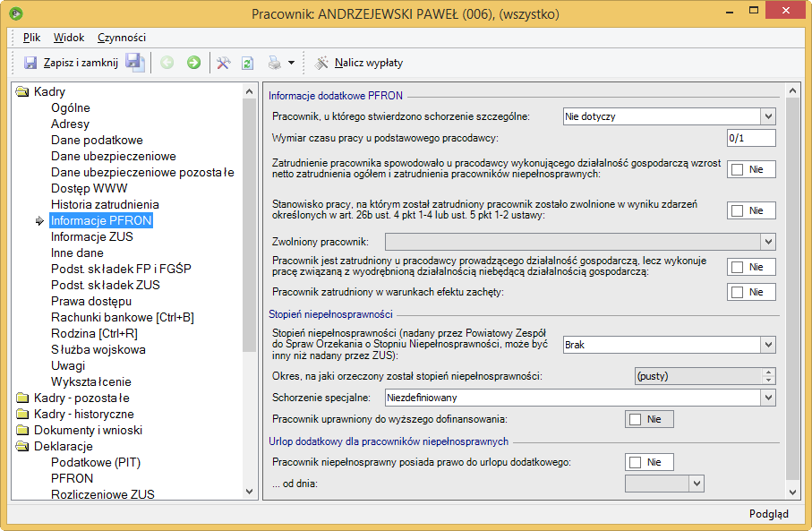Select Historia zatrudnienia tree item
Image resolution: width=812 pixels, height=531 pixels.
pos(105,204)
